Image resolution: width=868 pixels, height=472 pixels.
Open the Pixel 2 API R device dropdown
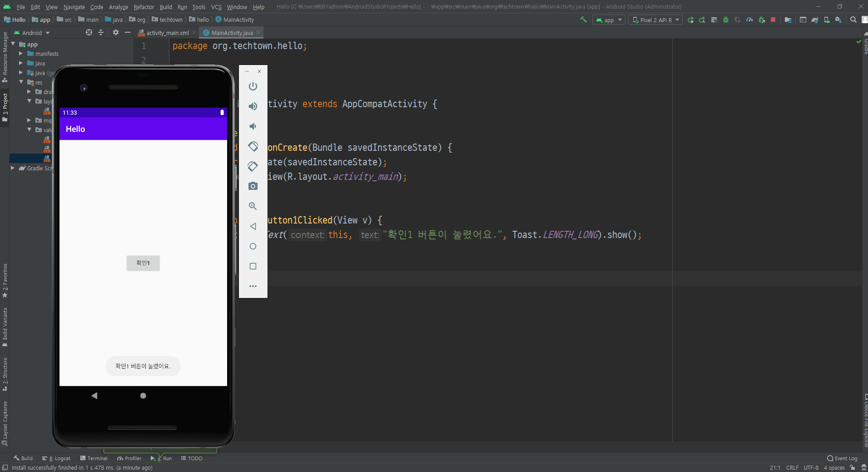point(655,20)
